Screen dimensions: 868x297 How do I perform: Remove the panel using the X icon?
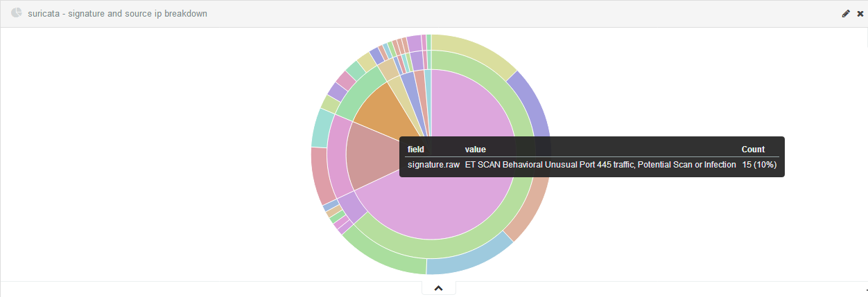860,14
